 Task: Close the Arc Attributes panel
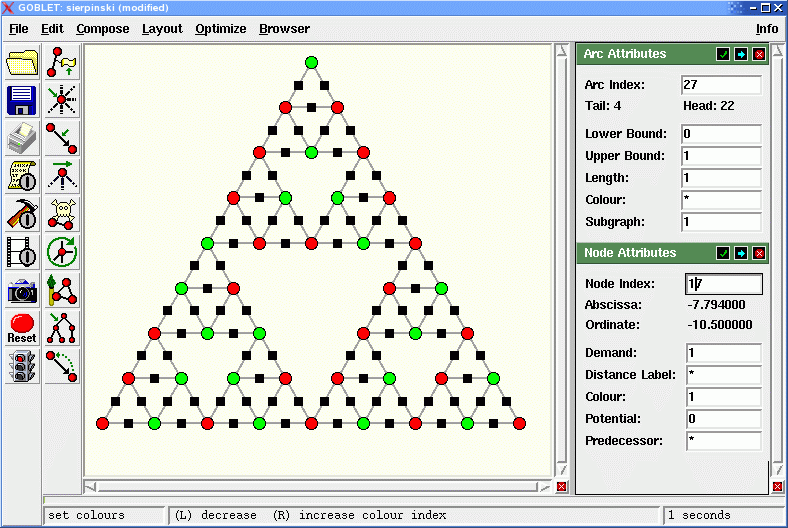tap(759, 54)
